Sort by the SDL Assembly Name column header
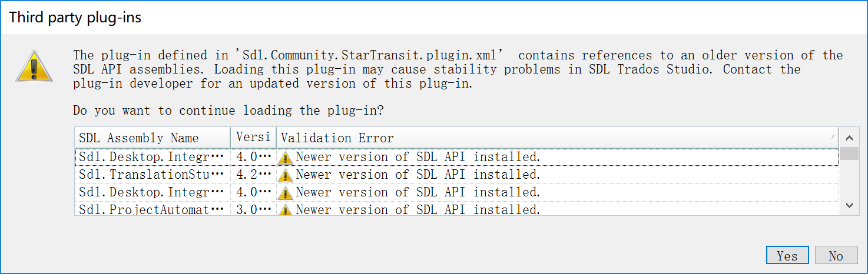This screenshot has width=868, height=274. [153, 138]
